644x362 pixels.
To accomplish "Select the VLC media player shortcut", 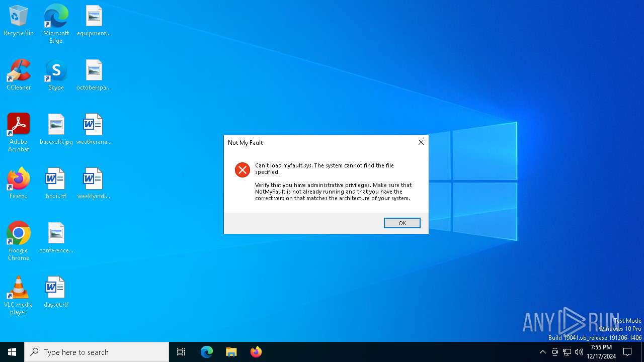I will point(19,296).
